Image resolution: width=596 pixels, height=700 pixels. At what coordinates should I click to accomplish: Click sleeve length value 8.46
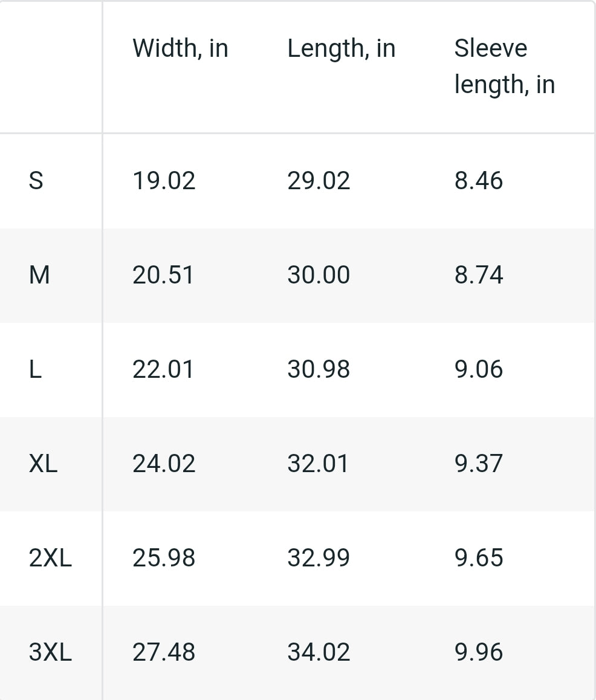478,181
